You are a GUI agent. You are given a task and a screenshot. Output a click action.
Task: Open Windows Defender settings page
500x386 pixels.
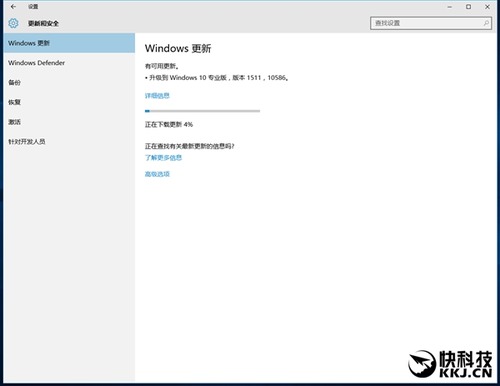[x=69, y=63]
